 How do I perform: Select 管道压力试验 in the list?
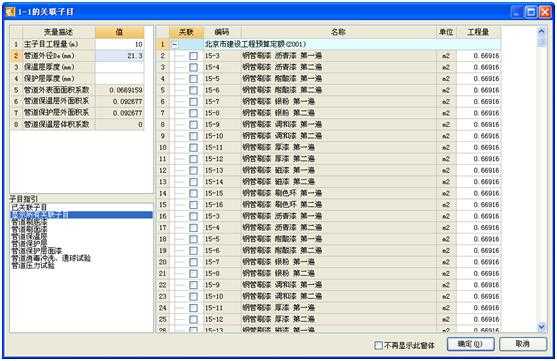pos(33,265)
